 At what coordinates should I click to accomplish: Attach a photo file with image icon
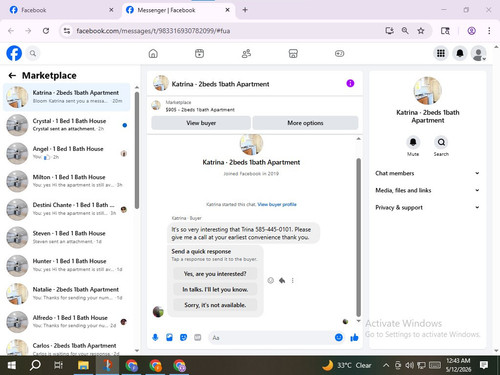coord(169,338)
